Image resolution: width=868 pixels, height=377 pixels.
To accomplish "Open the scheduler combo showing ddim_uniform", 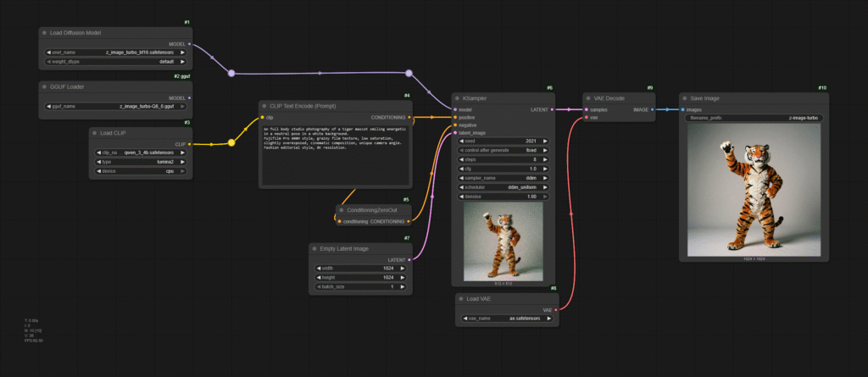I will (x=504, y=187).
